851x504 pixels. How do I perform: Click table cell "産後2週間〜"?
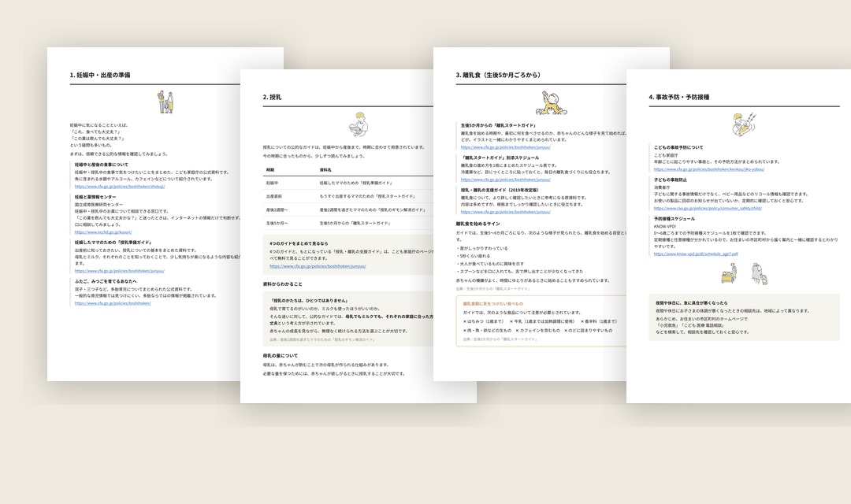[x=277, y=210]
